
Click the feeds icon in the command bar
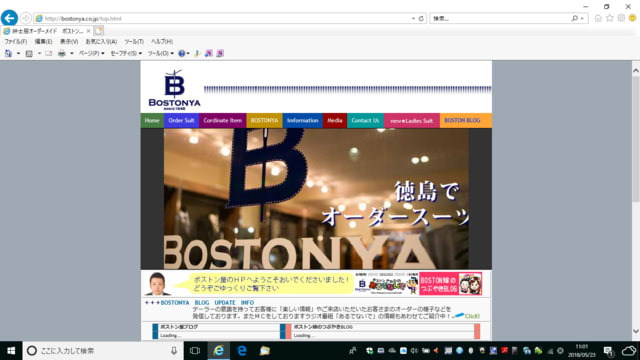[x=29, y=53]
